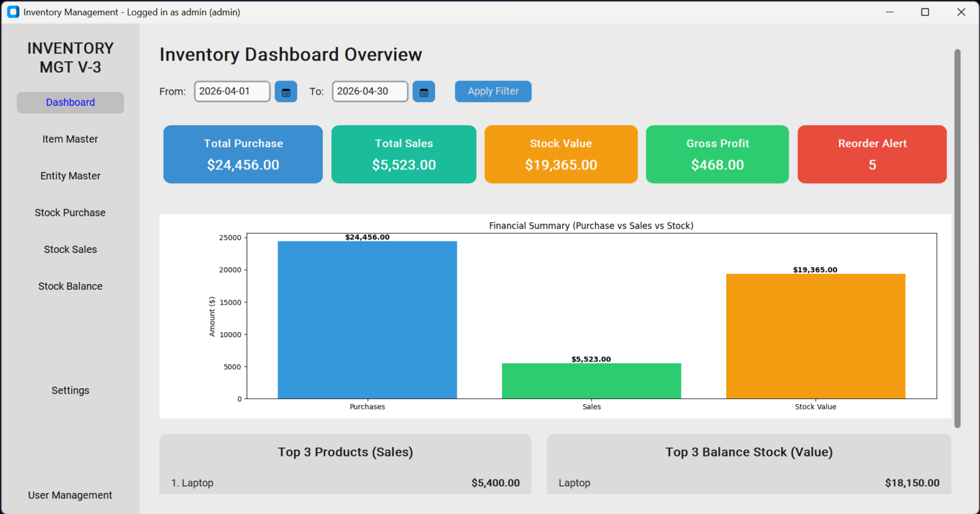The height and width of the screenshot is (514, 980).
Task: Click the orange Stock Value chart bar
Action: [815, 336]
